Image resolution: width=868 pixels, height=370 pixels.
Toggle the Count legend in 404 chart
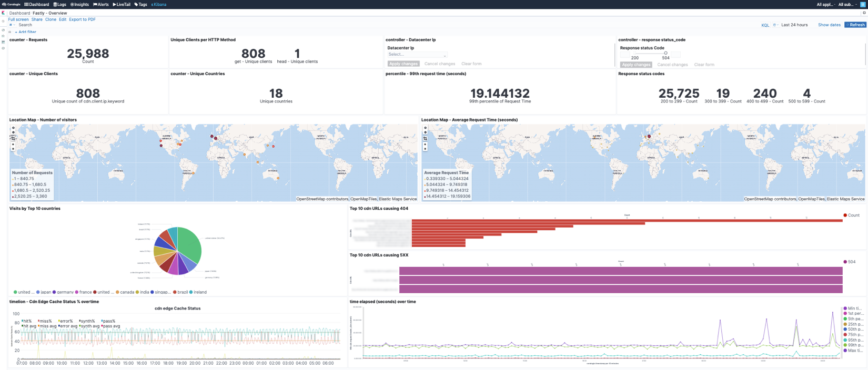pos(851,215)
